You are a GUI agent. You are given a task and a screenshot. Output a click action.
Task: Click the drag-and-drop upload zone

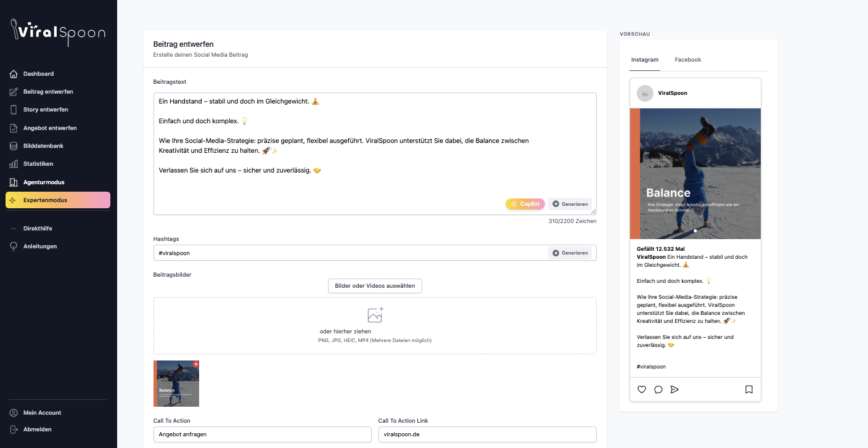375,326
